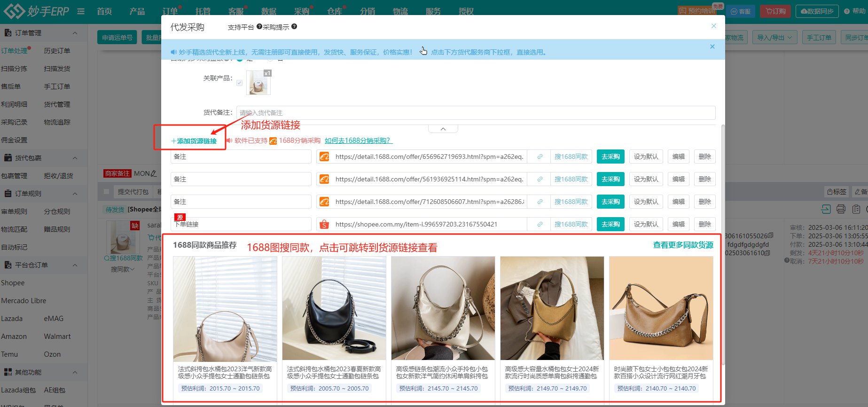868x407 pixels.
Task: Collapse the form section with the up chevron
Action: click(443, 129)
